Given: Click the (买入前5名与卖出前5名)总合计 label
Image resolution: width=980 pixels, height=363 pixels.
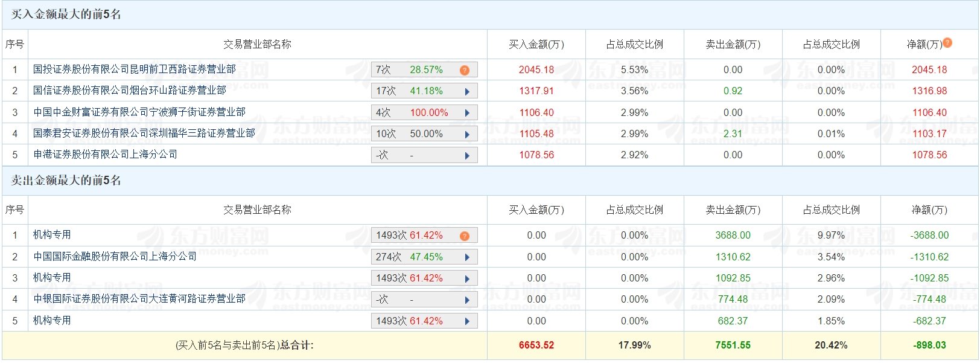Looking at the screenshot, I should (x=244, y=345).
